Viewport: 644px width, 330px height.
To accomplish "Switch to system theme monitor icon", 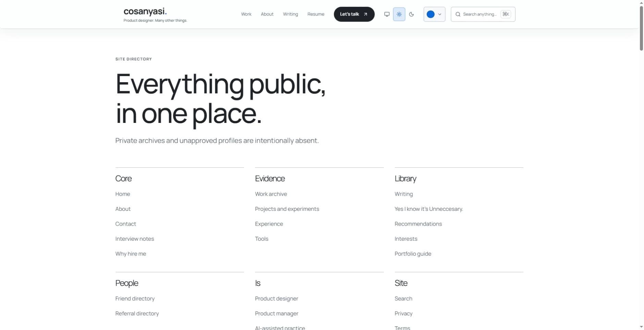I will (x=387, y=14).
